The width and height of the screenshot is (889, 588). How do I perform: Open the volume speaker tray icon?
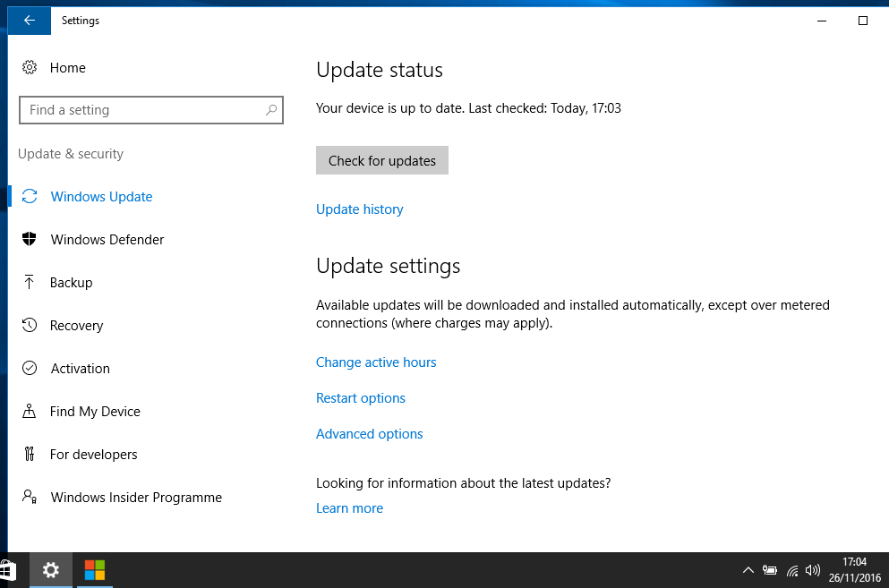point(813,570)
